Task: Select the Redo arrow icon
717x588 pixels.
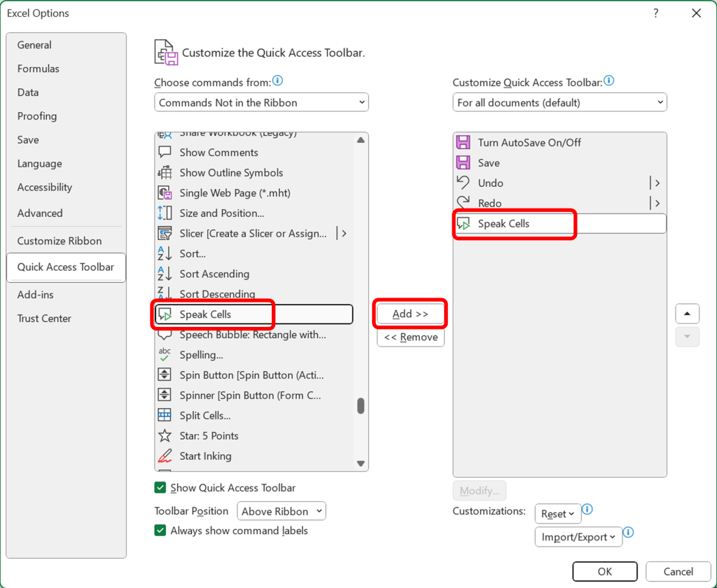Action: [464, 203]
